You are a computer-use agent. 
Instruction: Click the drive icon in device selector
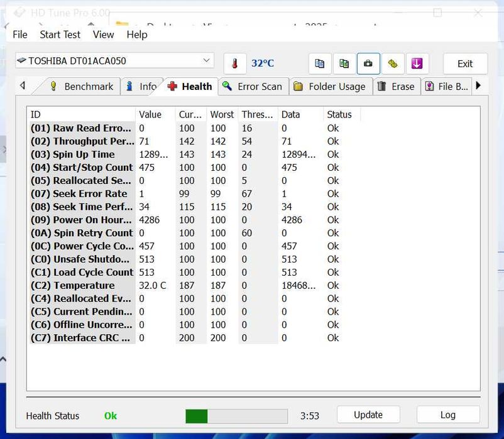[21, 61]
